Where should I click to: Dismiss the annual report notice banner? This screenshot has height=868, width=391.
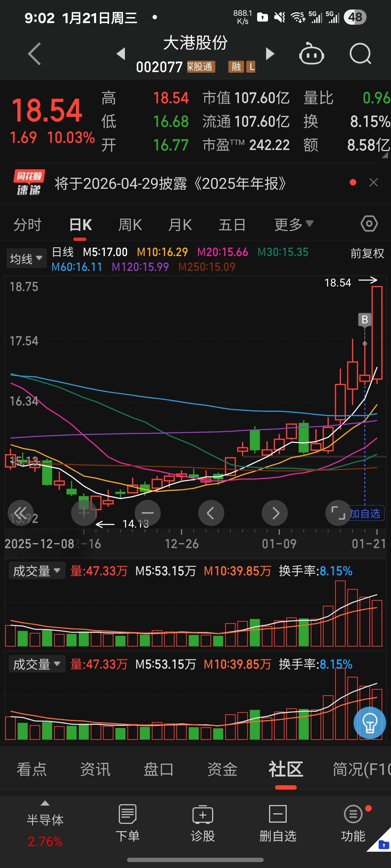(373, 183)
